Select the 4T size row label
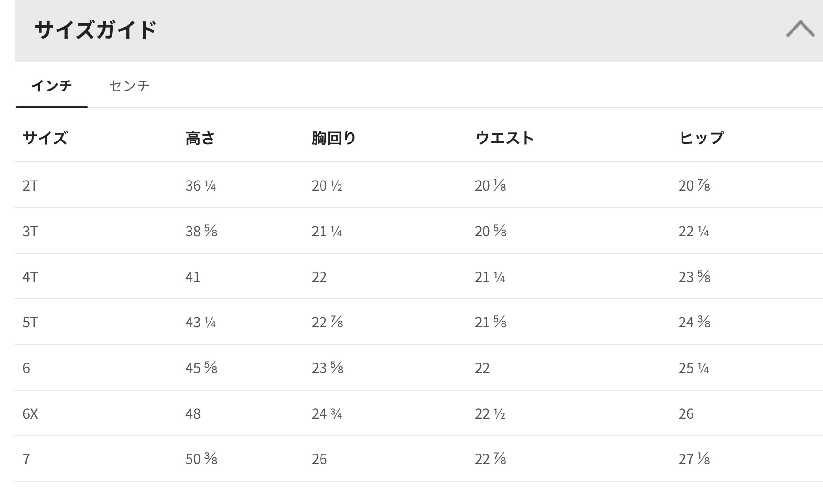This screenshot has height=504, width=823. click(x=30, y=277)
